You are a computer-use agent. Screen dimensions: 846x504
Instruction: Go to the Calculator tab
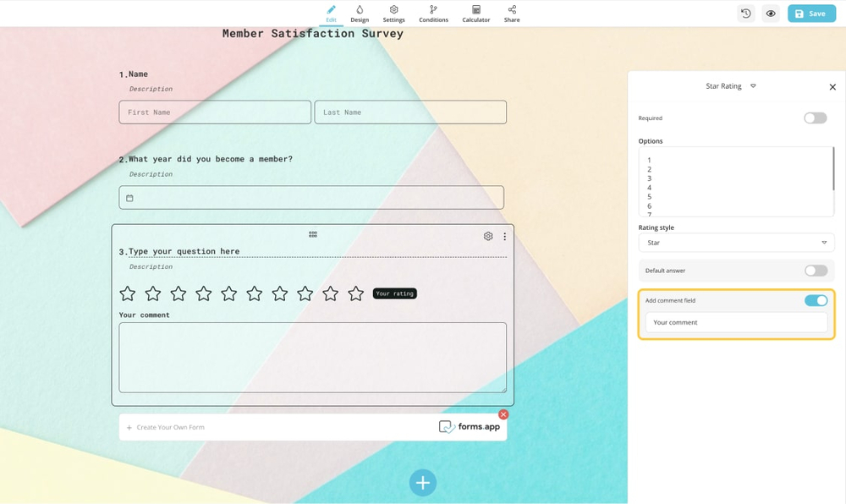[475, 14]
